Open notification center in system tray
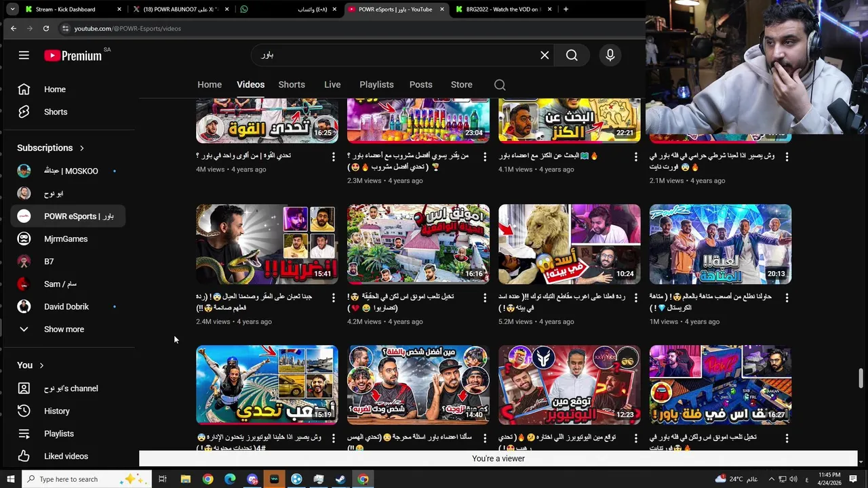868x488 pixels. click(853, 479)
